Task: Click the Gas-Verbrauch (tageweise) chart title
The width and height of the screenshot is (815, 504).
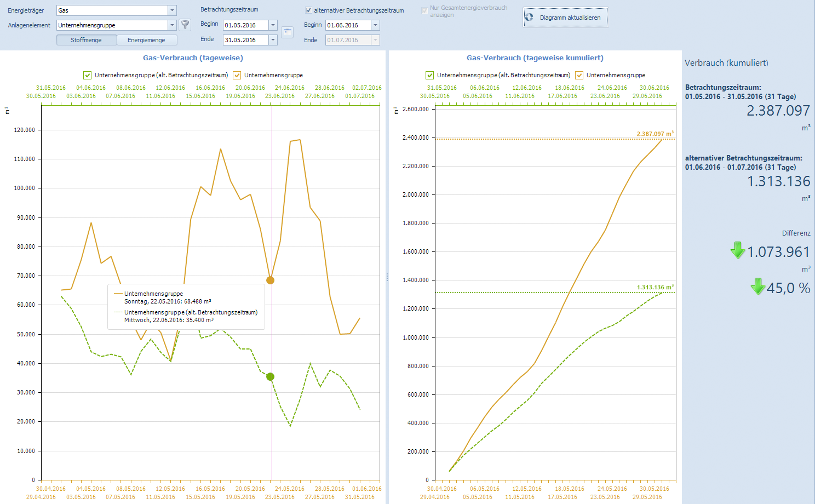Action: pos(193,58)
